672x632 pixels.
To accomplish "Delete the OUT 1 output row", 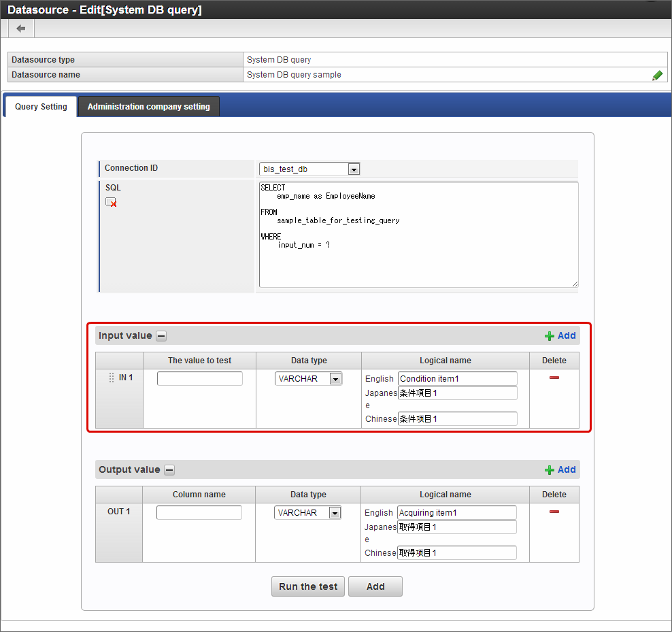I will (x=554, y=512).
